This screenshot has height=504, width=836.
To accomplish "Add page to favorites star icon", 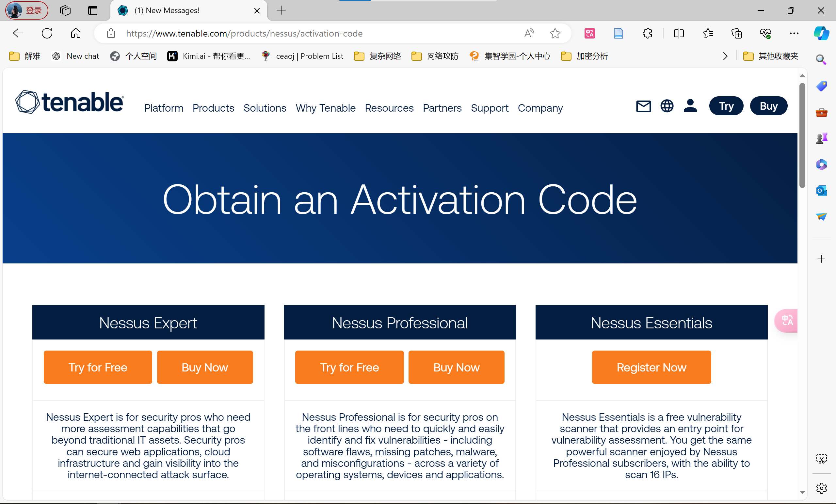I will point(555,33).
